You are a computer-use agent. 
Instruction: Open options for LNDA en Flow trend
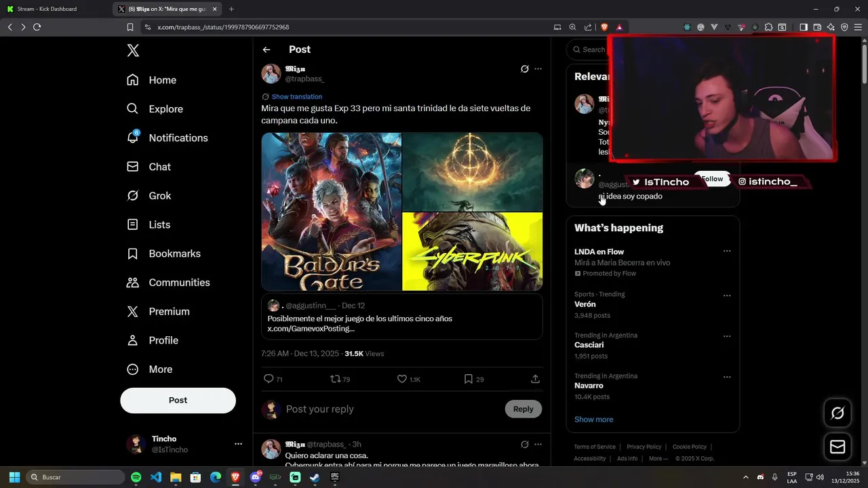coord(727,251)
